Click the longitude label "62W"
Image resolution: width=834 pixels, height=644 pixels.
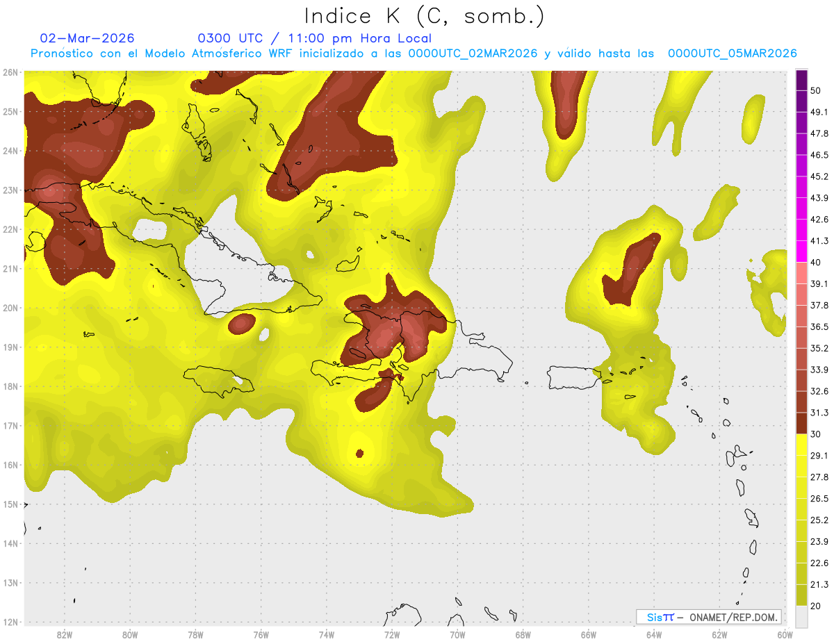719,635
